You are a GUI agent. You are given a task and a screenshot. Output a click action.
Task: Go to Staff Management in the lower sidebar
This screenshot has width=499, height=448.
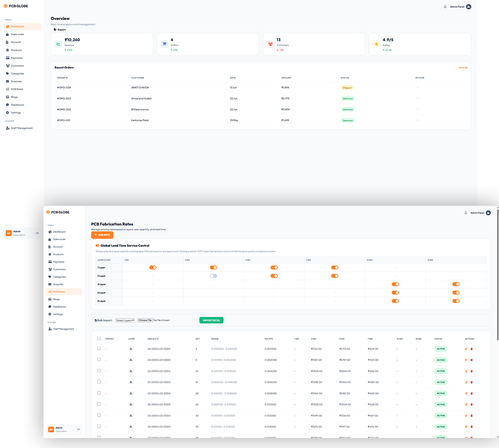click(63, 329)
